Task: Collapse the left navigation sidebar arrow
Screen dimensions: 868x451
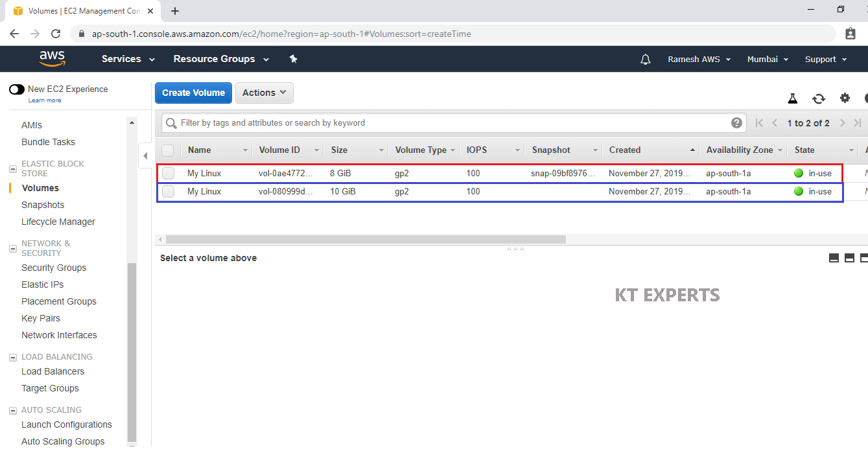Action: (145, 156)
